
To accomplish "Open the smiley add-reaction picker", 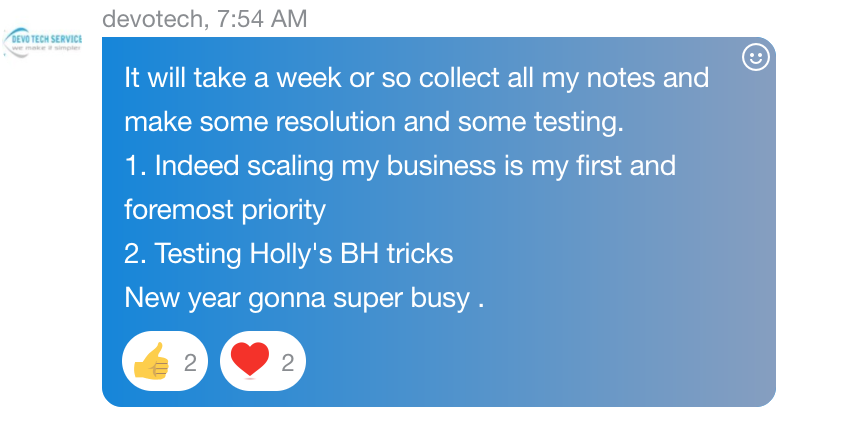I will 756,58.
